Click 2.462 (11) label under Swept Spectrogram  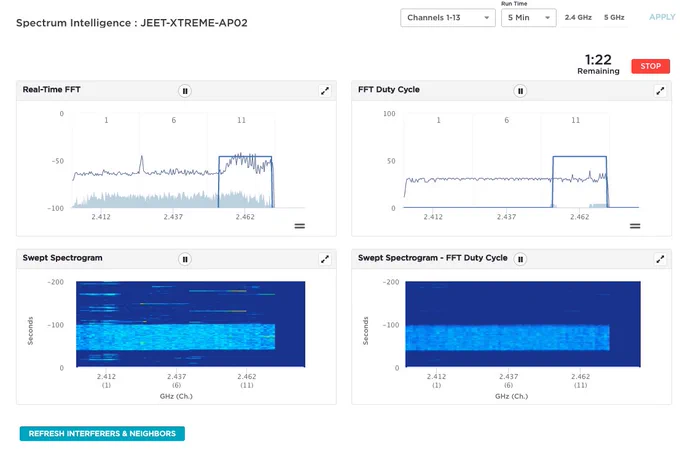(x=247, y=380)
